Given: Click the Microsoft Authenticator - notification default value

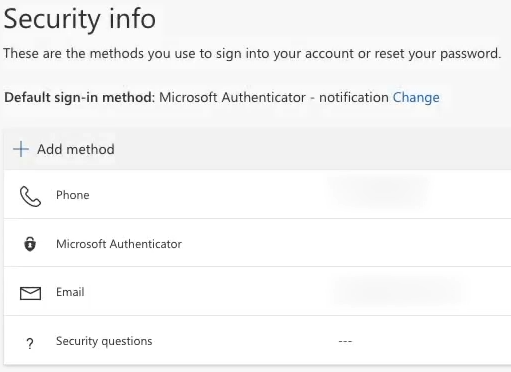Looking at the screenshot, I should coord(274,97).
